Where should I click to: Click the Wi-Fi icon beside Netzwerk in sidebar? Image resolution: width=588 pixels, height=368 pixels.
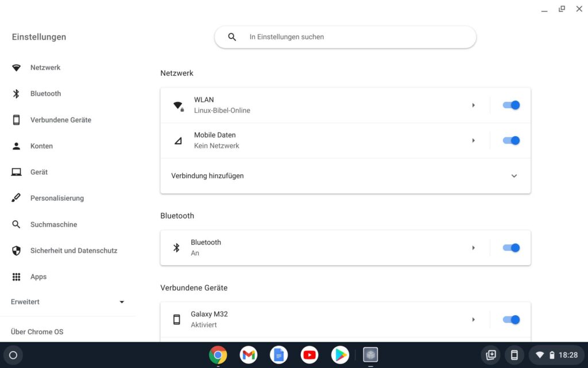click(x=16, y=68)
